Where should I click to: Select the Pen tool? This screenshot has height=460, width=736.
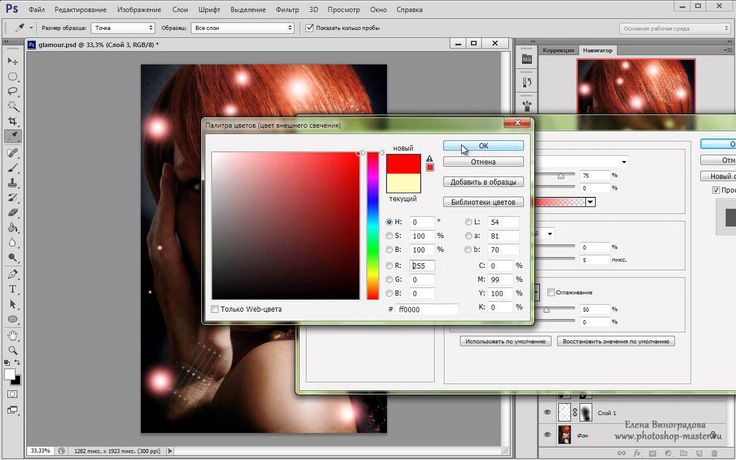pos(13,273)
